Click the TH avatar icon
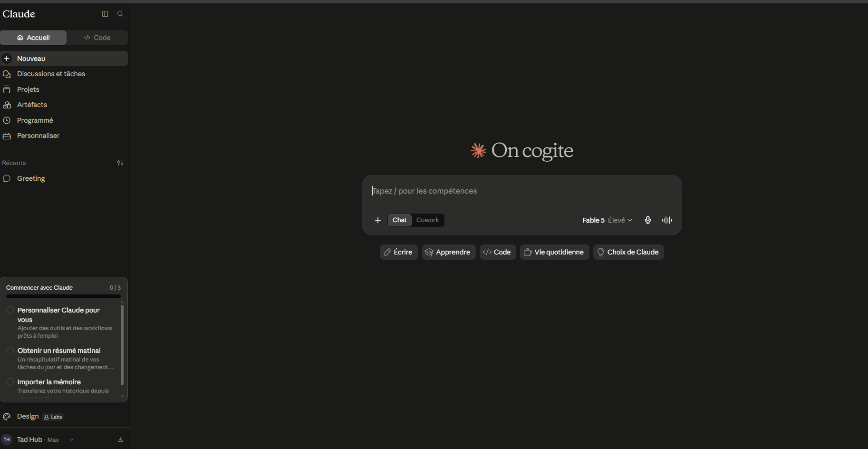Screen dimensions: 868x449 [7, 439]
